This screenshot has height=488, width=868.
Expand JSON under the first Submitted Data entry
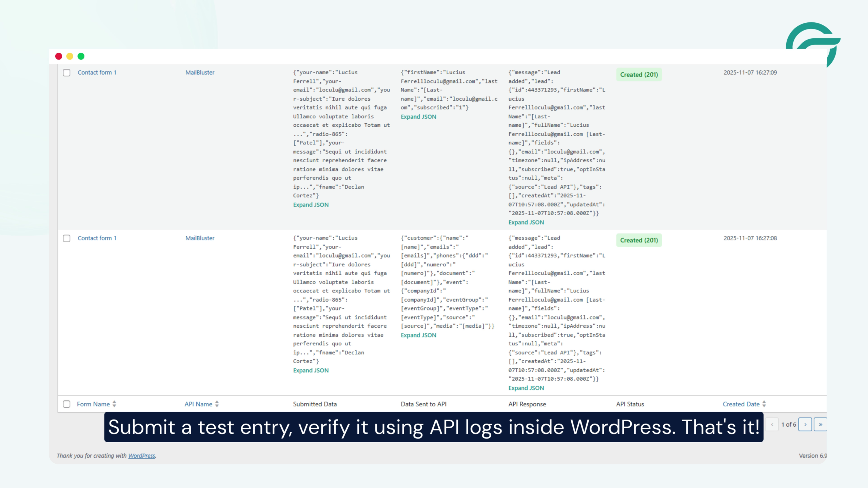click(x=311, y=205)
